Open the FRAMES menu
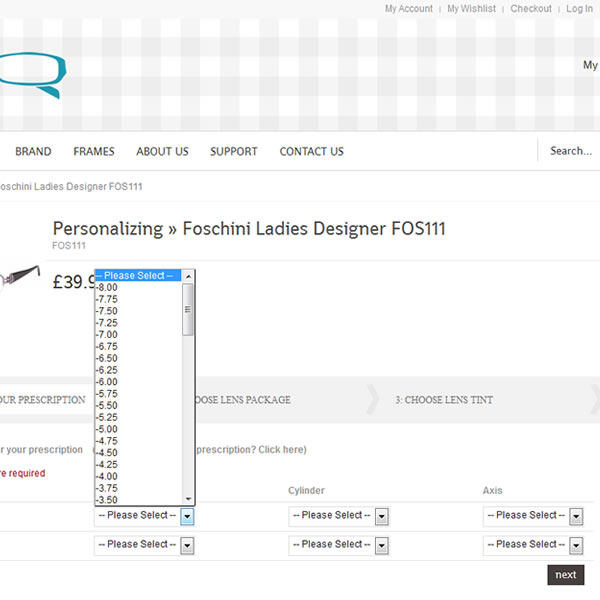The image size is (600, 600). point(94,152)
